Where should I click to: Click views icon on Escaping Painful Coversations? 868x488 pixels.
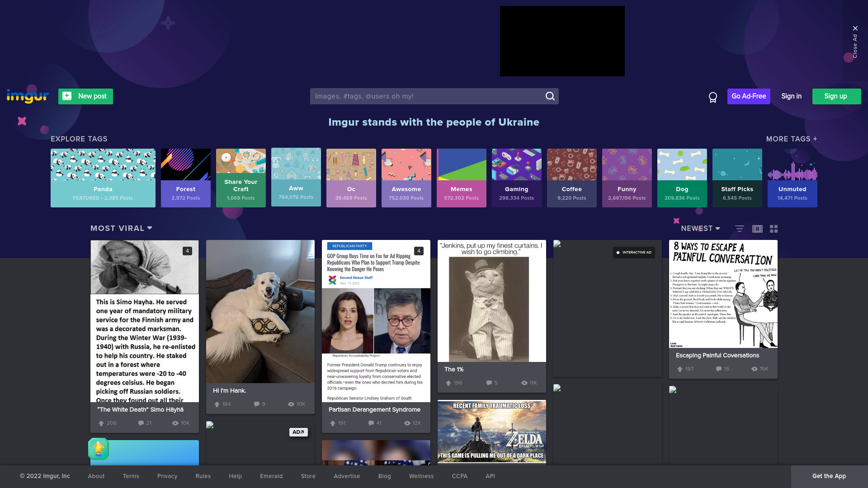pos(755,369)
